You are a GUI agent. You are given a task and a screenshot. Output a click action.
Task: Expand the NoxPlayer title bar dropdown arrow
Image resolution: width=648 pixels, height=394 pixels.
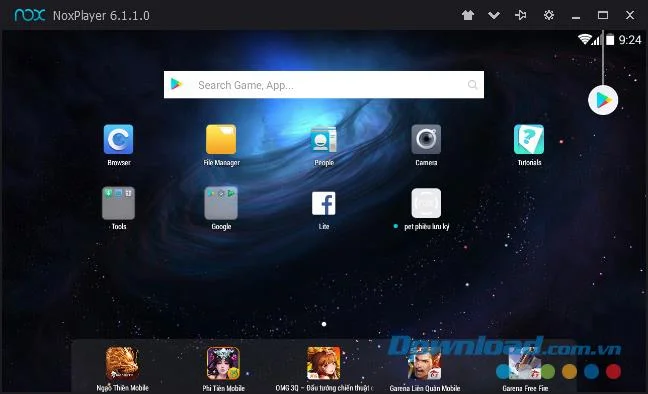point(494,15)
